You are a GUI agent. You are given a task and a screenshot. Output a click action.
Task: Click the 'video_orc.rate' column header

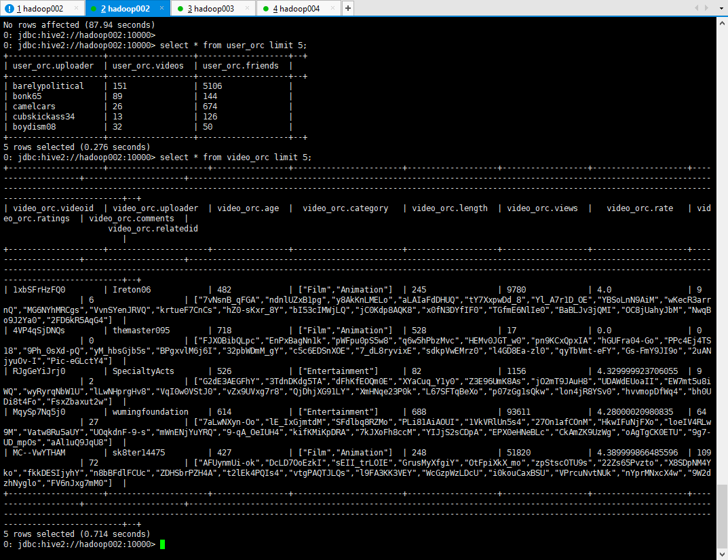coord(640,208)
